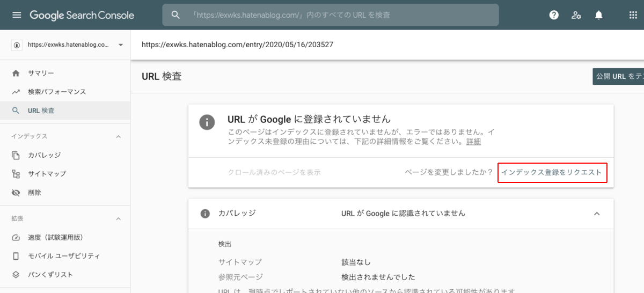
Task: Open user and permissions settings icon
Action: point(576,15)
